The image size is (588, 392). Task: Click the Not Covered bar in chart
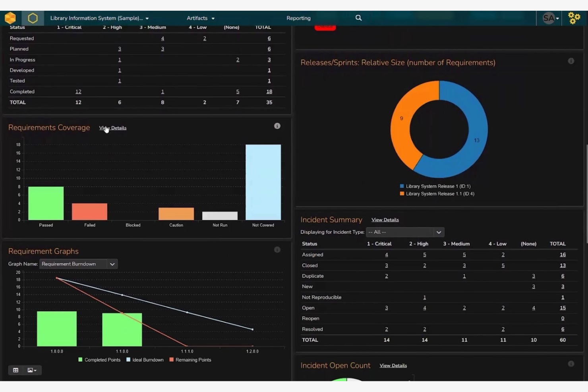point(263,182)
